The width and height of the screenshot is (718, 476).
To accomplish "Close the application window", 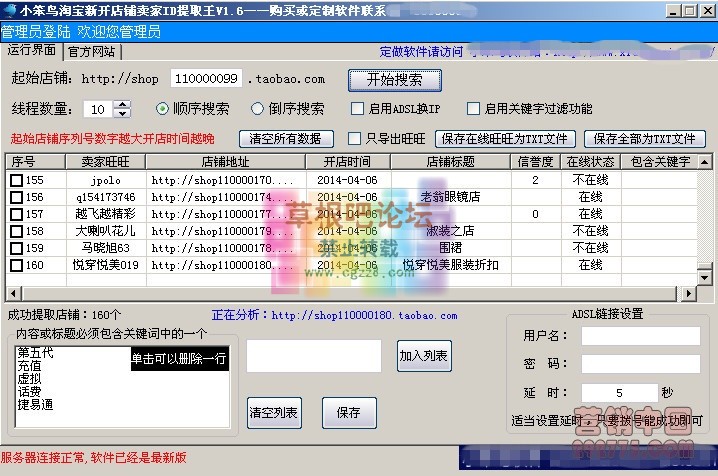I will click(707, 11).
